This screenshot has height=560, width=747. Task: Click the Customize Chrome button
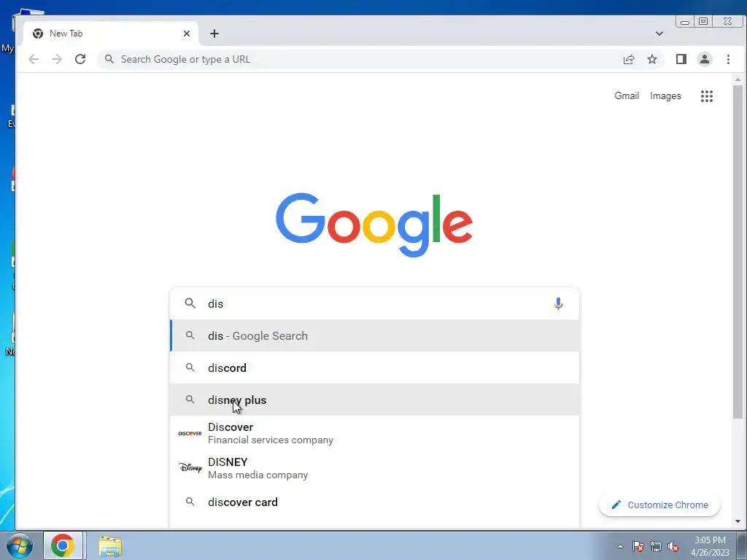tap(659, 505)
